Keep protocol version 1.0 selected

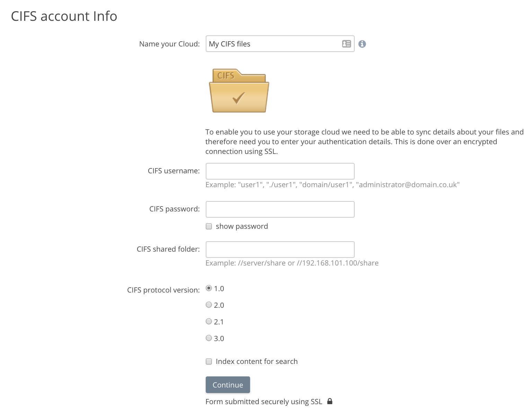point(209,288)
